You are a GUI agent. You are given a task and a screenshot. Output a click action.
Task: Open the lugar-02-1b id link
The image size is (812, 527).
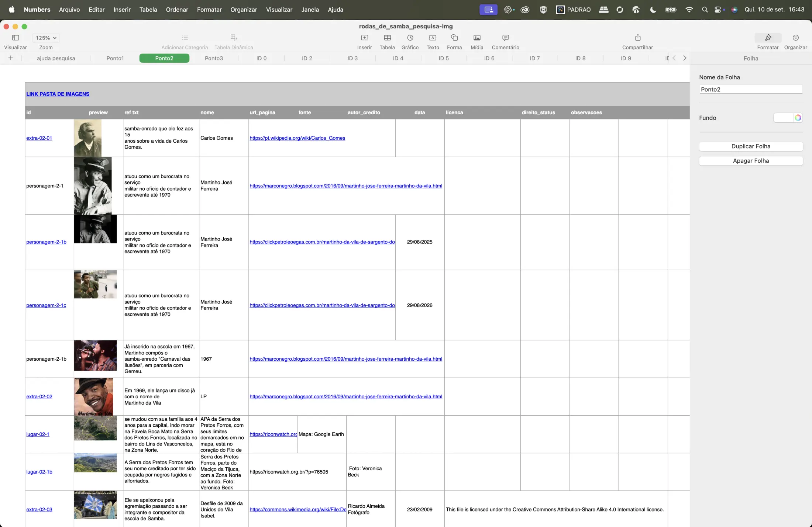pos(39,472)
